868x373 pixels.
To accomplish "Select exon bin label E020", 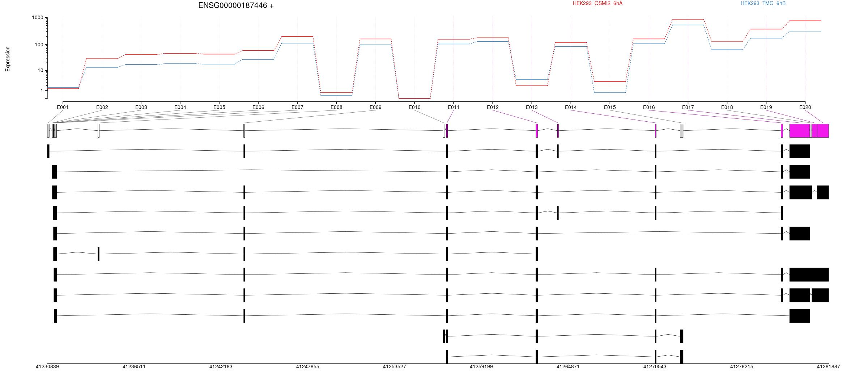I will pos(805,107).
